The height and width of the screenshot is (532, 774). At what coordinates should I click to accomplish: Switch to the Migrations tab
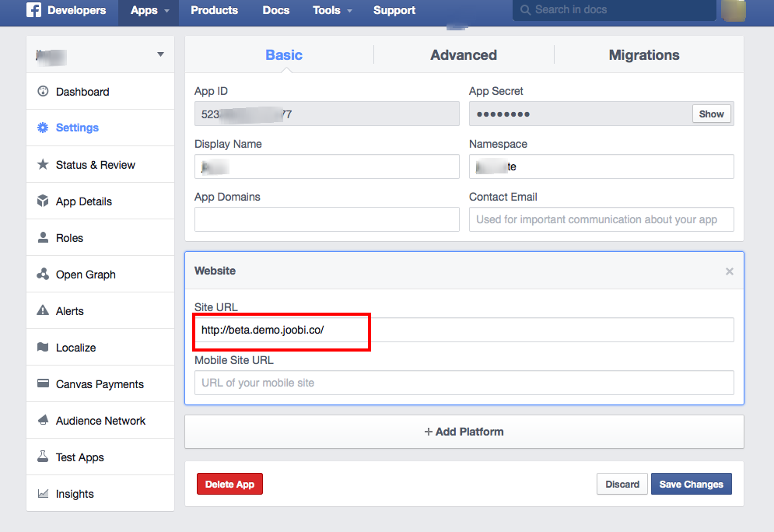pyautogui.click(x=643, y=54)
